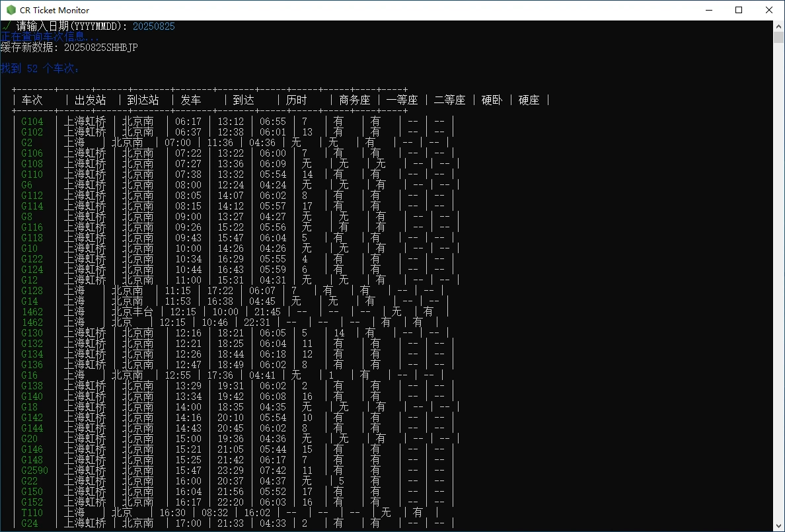Click the scrollbar up arrow
The height and width of the screenshot is (532, 785).
(778, 25)
